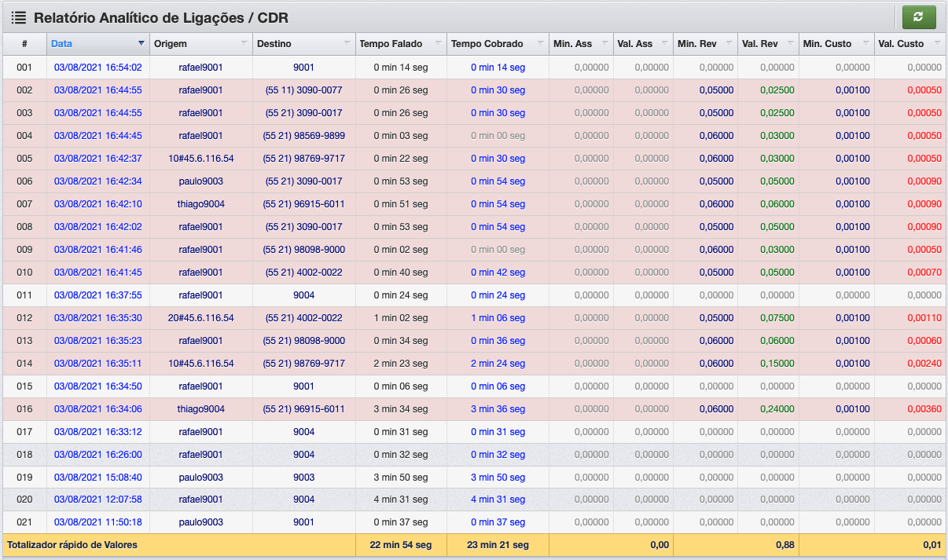Click the date 03/08/2021 16:37:55
948x560 pixels.
98,295
